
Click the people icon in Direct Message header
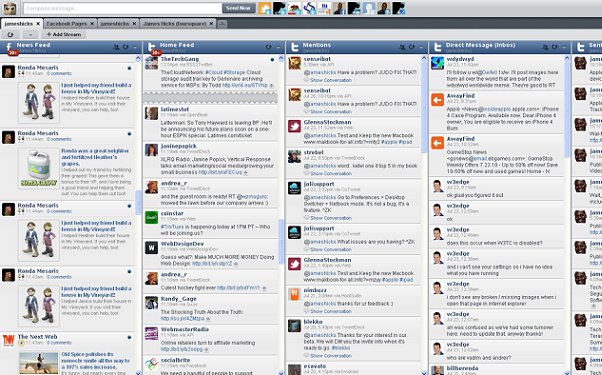(545, 47)
